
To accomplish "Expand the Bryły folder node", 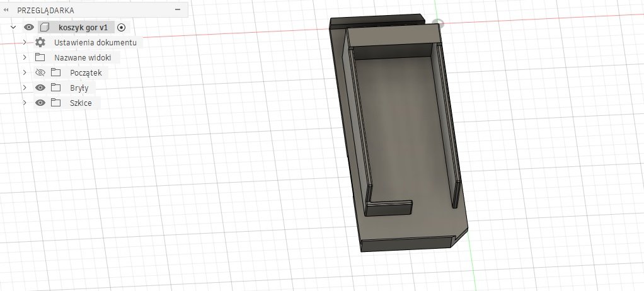I will click(24, 88).
